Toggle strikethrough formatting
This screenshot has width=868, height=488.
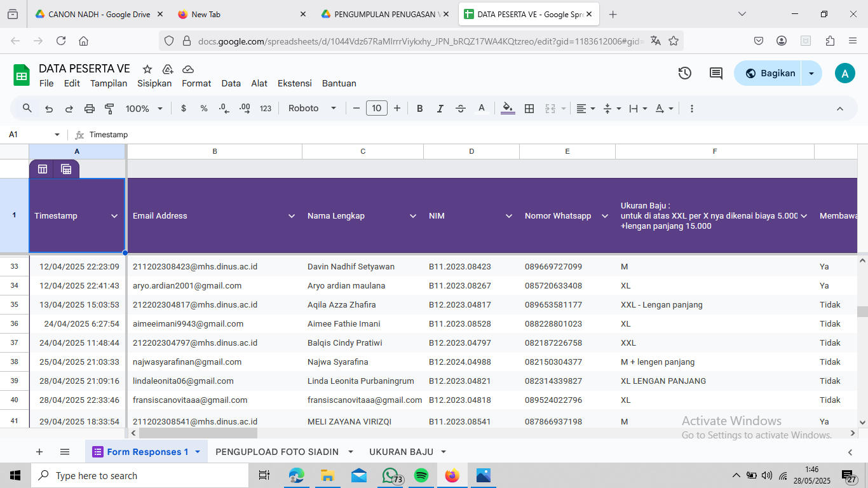click(461, 109)
